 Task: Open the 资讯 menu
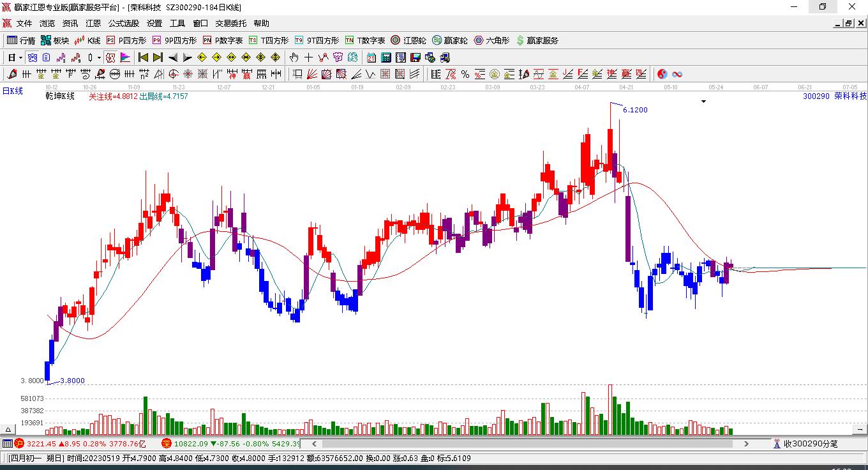[x=70, y=24]
